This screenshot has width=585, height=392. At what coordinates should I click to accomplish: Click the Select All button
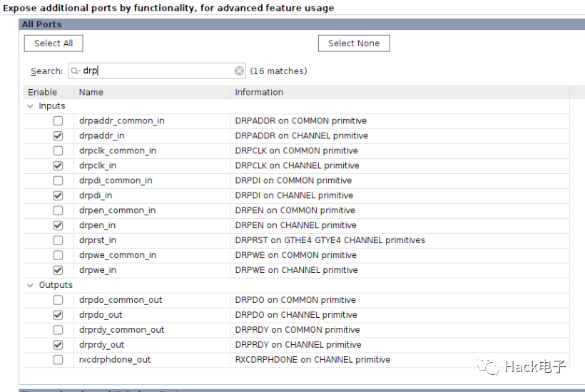[x=54, y=43]
